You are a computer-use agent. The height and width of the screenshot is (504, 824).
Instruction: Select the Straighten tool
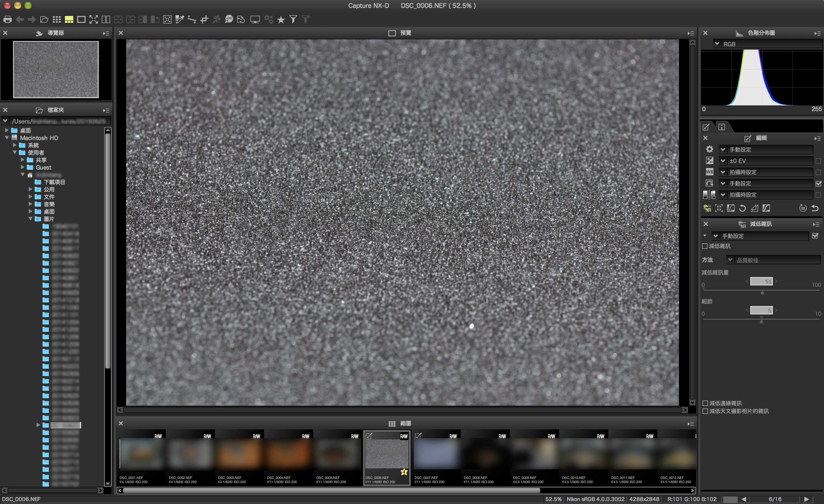192,19
